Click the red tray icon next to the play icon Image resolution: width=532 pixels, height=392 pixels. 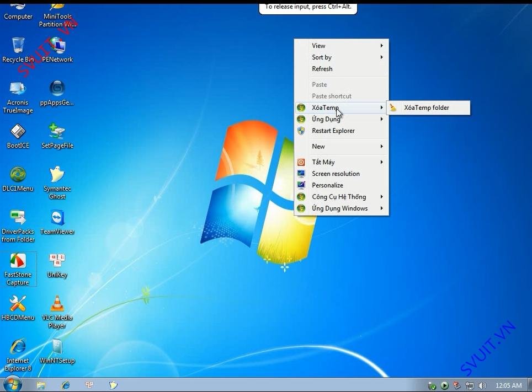click(x=457, y=385)
